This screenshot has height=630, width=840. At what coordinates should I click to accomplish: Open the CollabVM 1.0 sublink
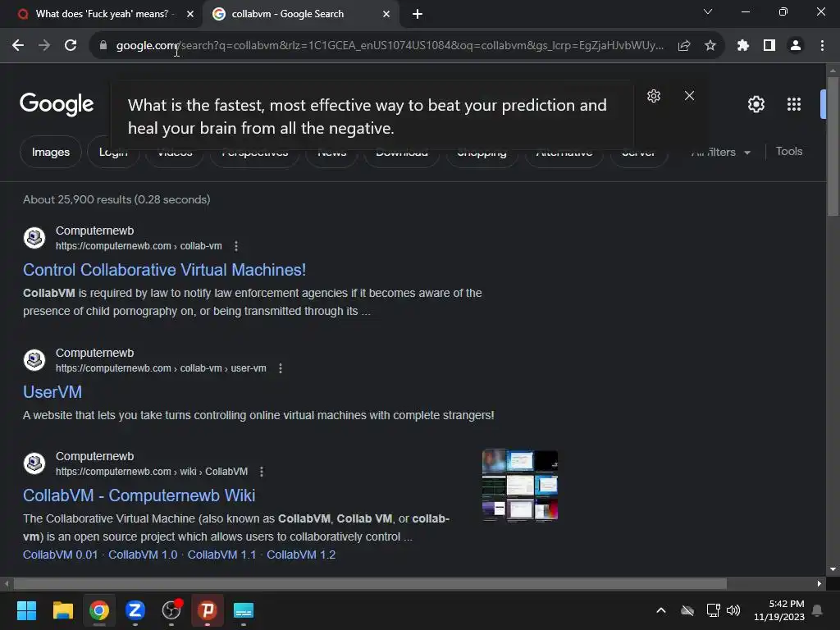(143, 555)
